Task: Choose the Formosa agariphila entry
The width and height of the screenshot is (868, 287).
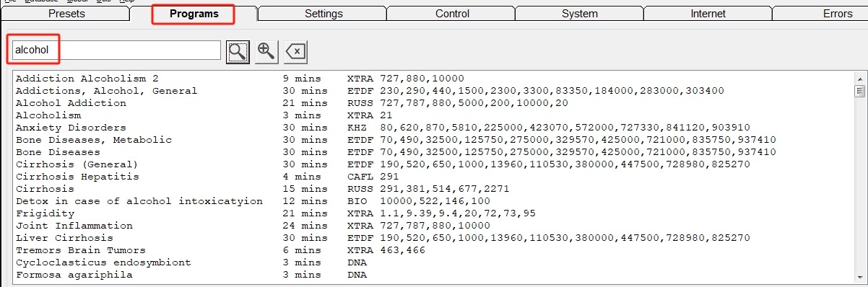Action: pyautogui.click(x=433, y=275)
